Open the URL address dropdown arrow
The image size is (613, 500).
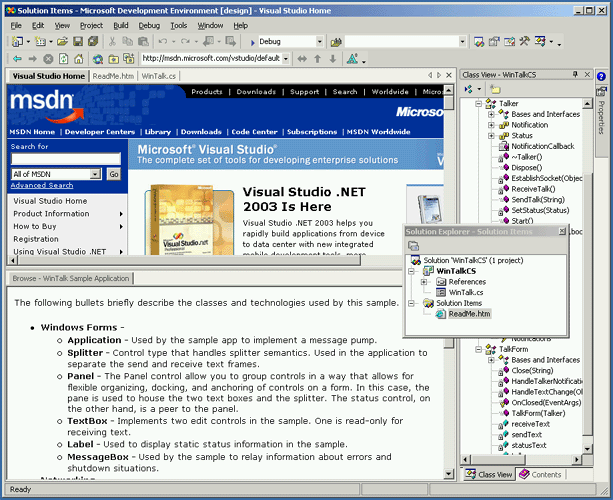click(x=286, y=59)
